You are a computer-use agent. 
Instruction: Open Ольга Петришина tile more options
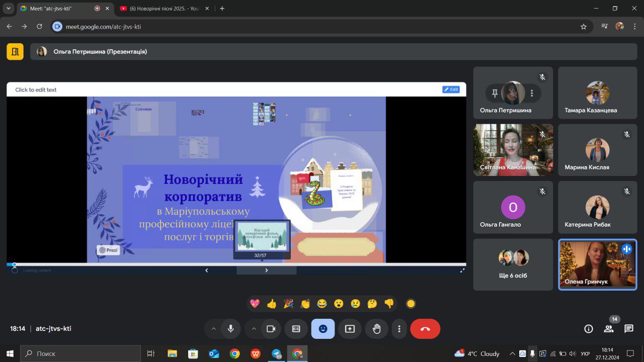tap(532, 93)
